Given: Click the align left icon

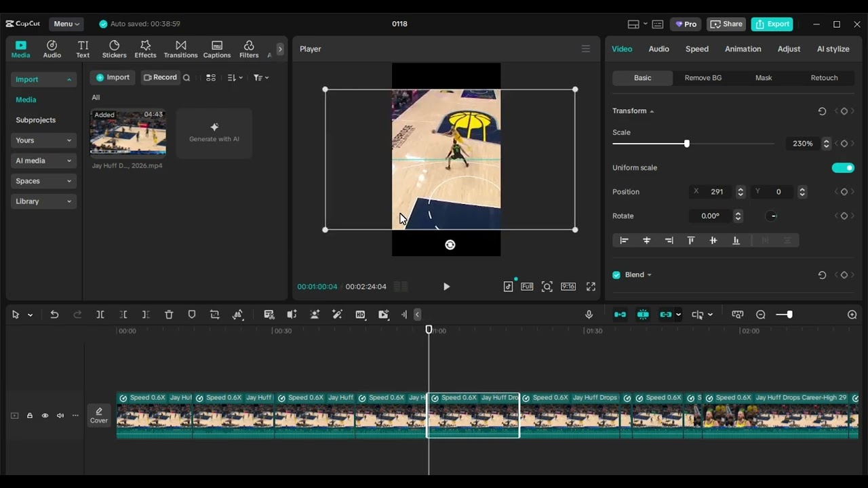Looking at the screenshot, I should tap(624, 241).
